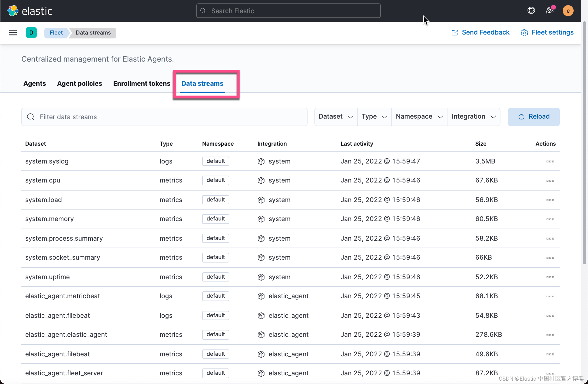Screen dimensions: 588x384
Task: Open the Enrollment tokens tab
Action: click(142, 83)
